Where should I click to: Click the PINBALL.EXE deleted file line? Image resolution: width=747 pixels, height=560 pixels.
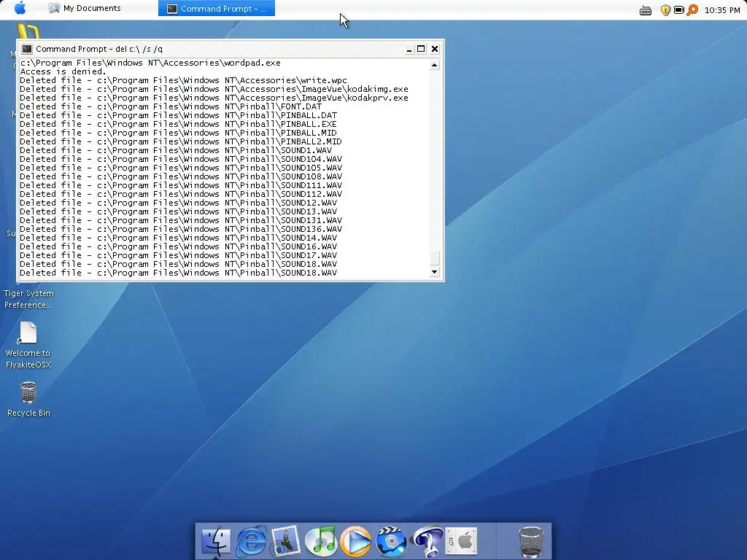(178, 124)
